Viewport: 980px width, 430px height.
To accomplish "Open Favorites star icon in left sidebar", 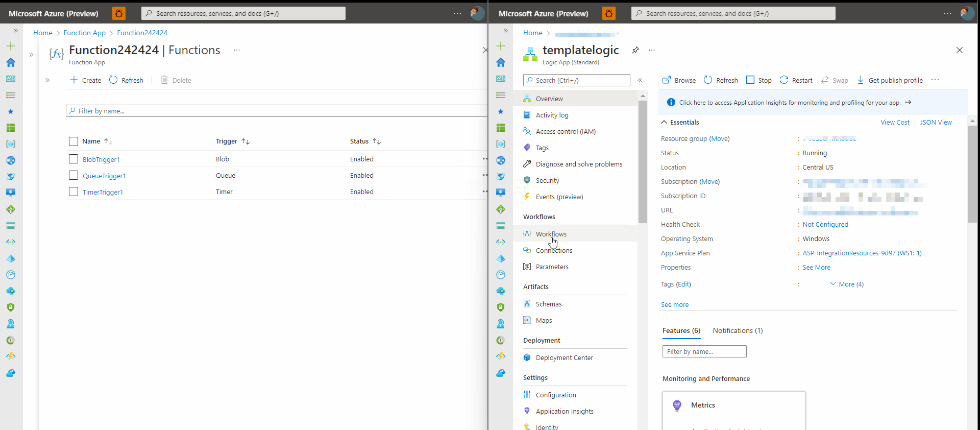I will [11, 111].
